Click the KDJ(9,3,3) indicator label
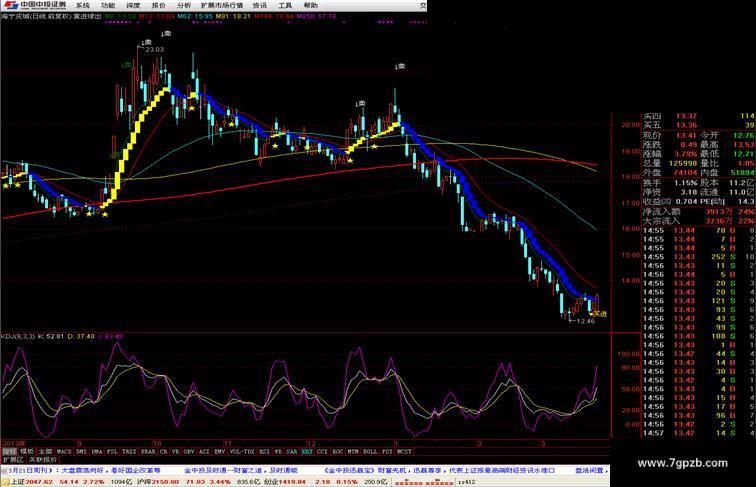 pos(18,336)
